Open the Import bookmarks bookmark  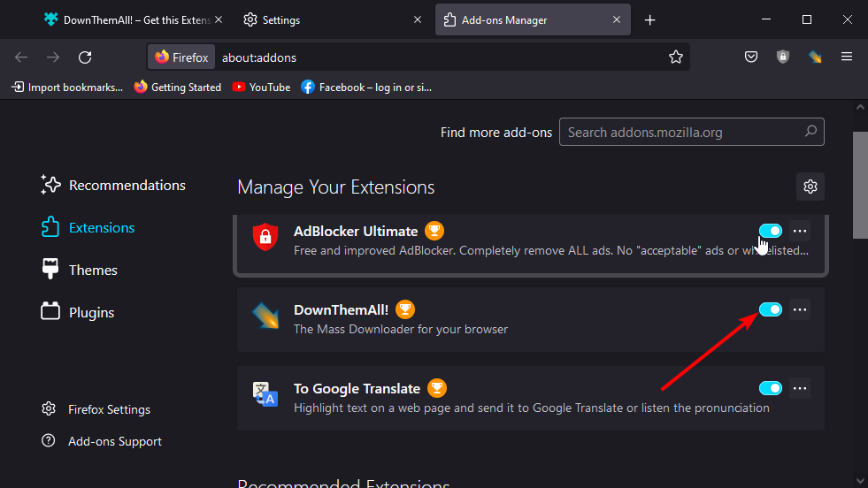[67, 88]
